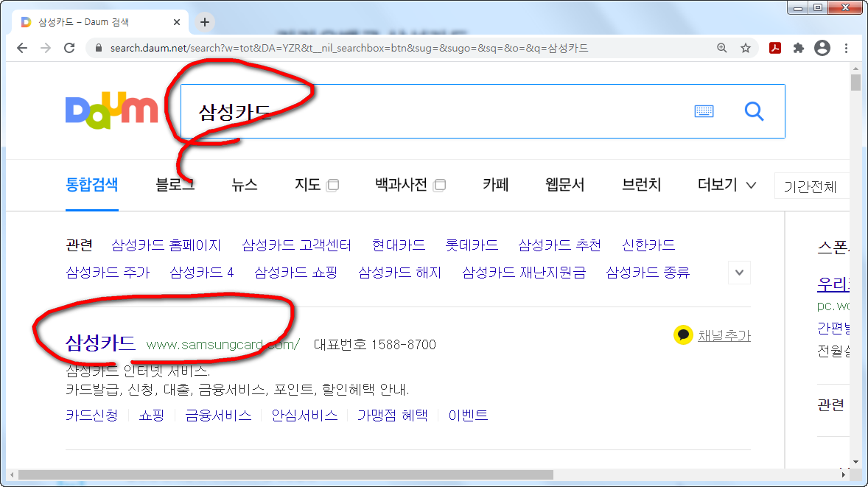The height and width of the screenshot is (487, 868).
Task: Click the Daum logo
Action: (x=112, y=110)
